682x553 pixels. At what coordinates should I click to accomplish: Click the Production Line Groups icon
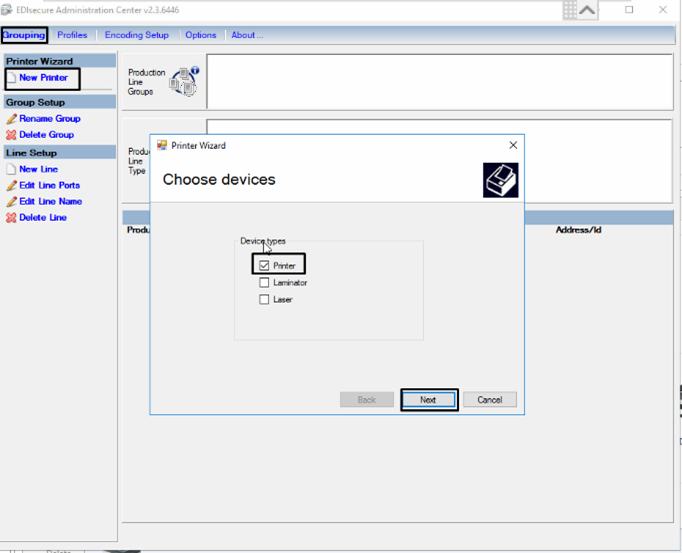coord(185,82)
